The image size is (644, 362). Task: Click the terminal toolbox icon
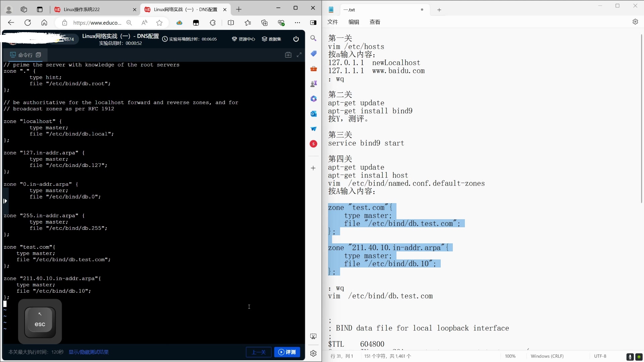point(288,55)
